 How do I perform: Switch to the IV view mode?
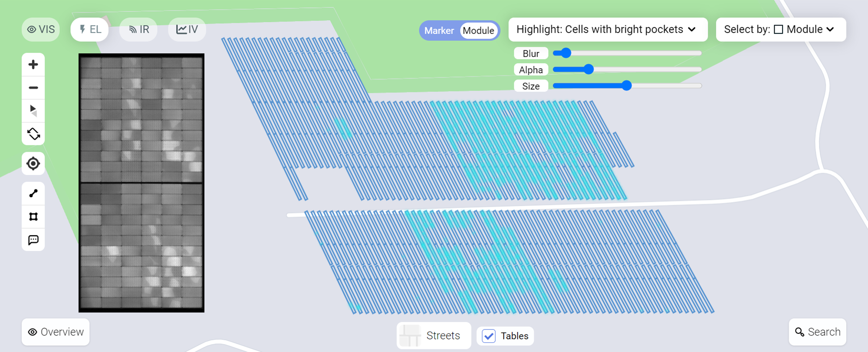187,30
